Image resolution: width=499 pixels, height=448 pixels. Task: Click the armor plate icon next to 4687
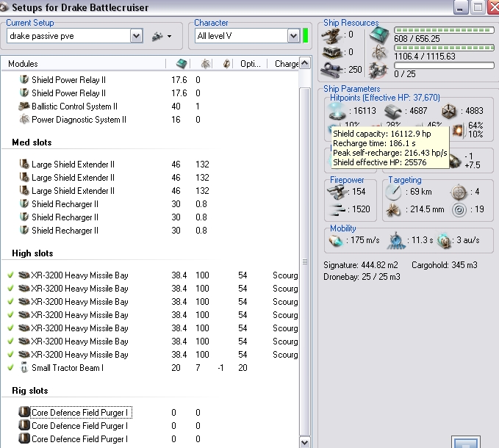click(x=393, y=112)
